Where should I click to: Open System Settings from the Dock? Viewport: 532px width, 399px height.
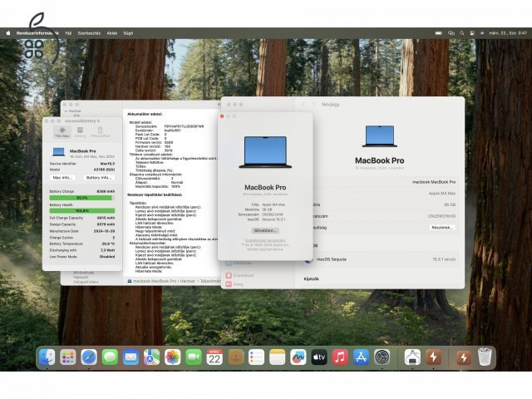click(382, 357)
